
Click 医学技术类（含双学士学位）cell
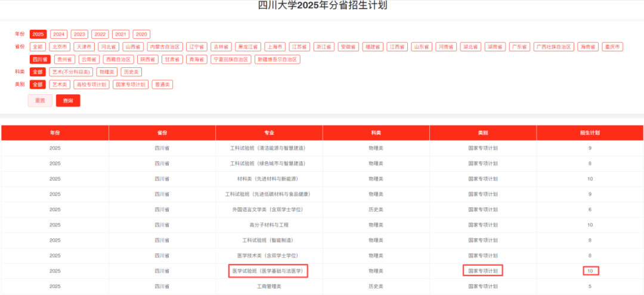[x=268, y=256]
